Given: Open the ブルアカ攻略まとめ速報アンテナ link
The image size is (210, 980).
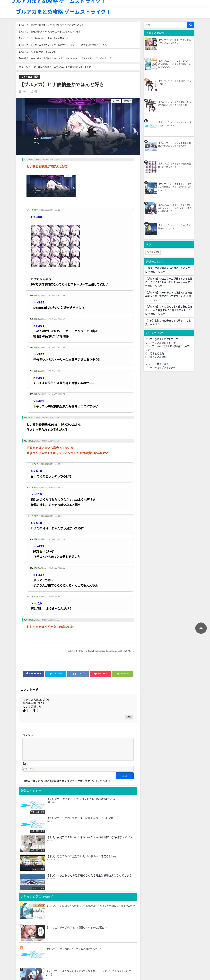Looking at the screenshot, I should (x=163, y=339).
